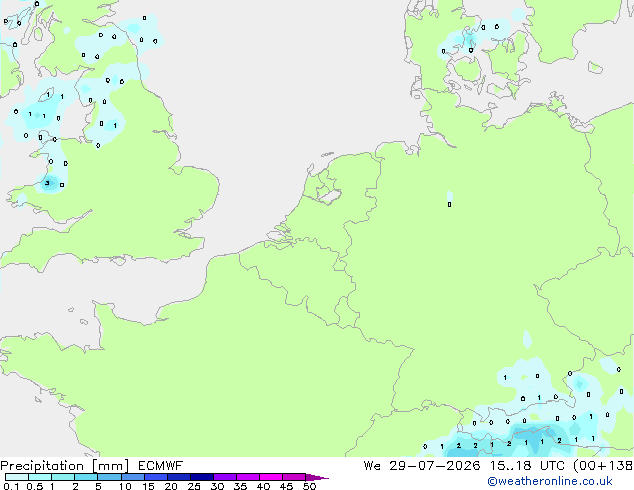Click the 45–50 mm legend swatch
The image size is (634, 490).
(294, 477)
